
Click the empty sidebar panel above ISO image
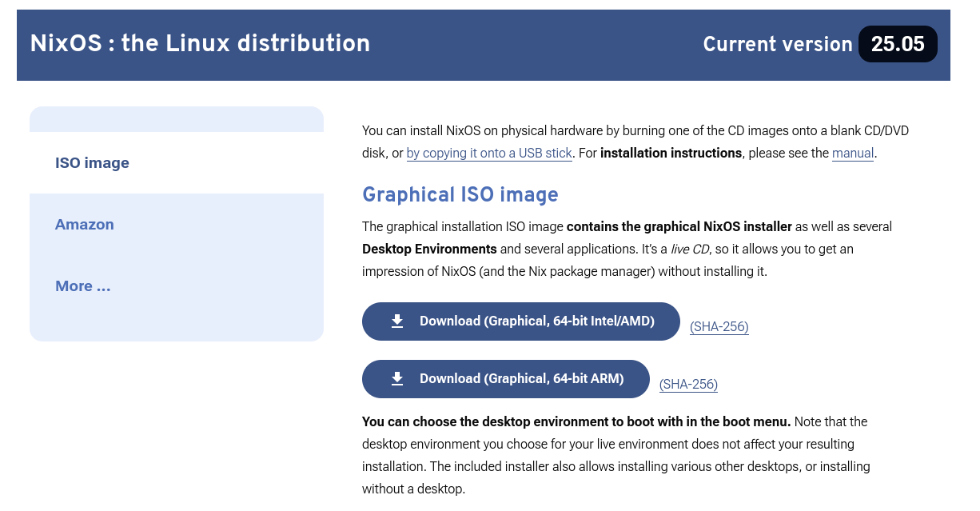pyautogui.click(x=177, y=118)
